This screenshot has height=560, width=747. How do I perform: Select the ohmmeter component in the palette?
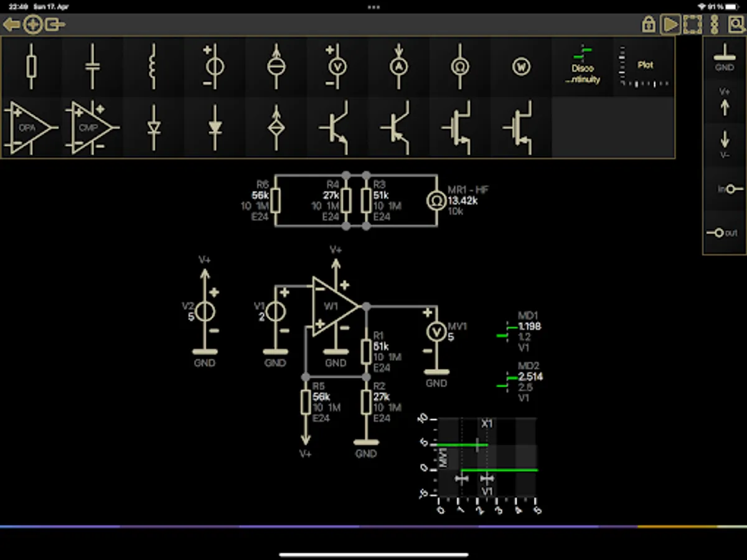[x=460, y=66]
